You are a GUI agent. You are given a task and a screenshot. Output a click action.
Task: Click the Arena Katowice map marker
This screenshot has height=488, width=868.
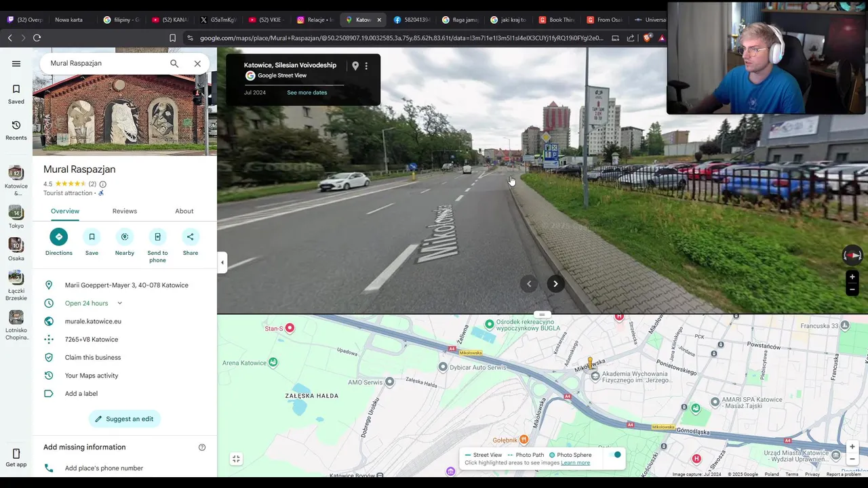click(273, 363)
